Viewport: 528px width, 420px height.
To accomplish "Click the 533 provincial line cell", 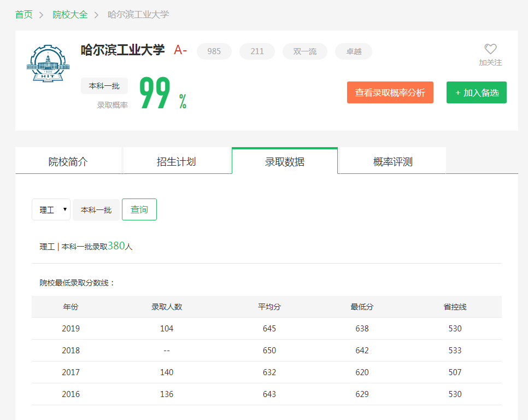I will pos(455,351).
